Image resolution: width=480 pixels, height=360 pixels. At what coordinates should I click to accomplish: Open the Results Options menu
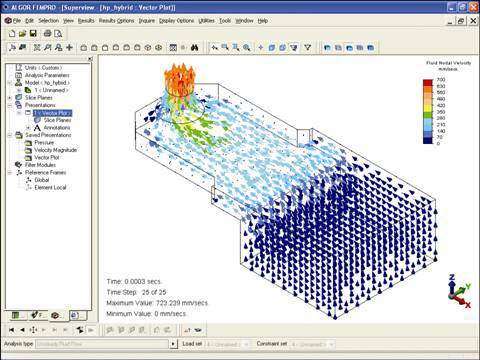coord(116,21)
